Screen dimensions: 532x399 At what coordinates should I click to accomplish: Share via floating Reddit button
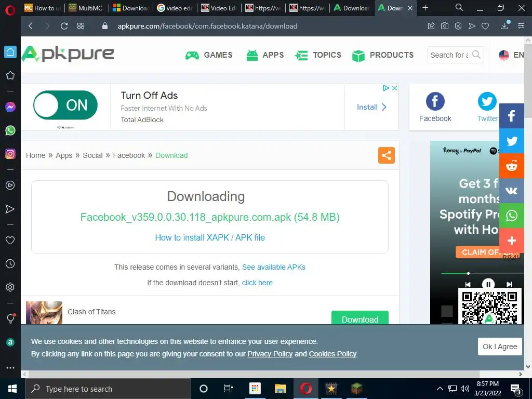tap(512, 166)
